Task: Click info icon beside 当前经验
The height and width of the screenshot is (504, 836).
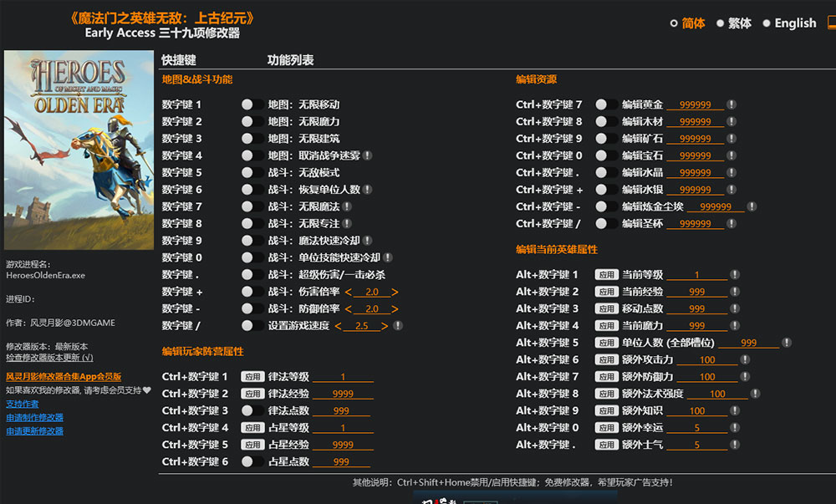Action: click(735, 292)
